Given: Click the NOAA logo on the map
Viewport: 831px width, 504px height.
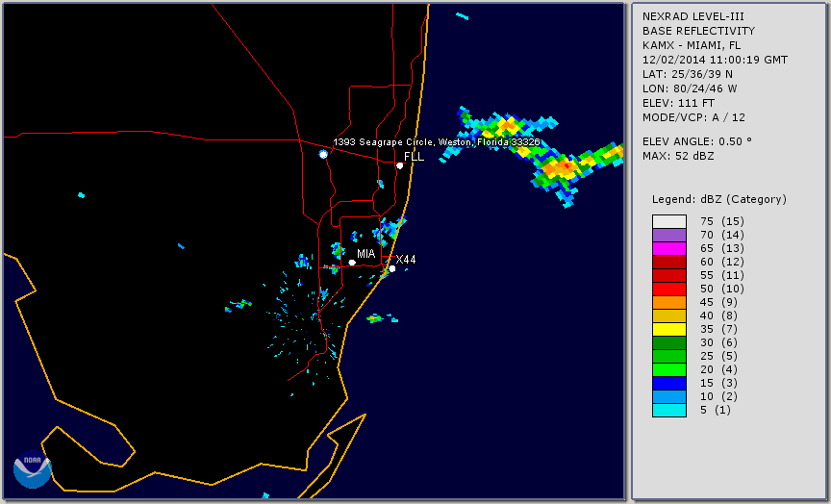Looking at the screenshot, I should [33, 469].
